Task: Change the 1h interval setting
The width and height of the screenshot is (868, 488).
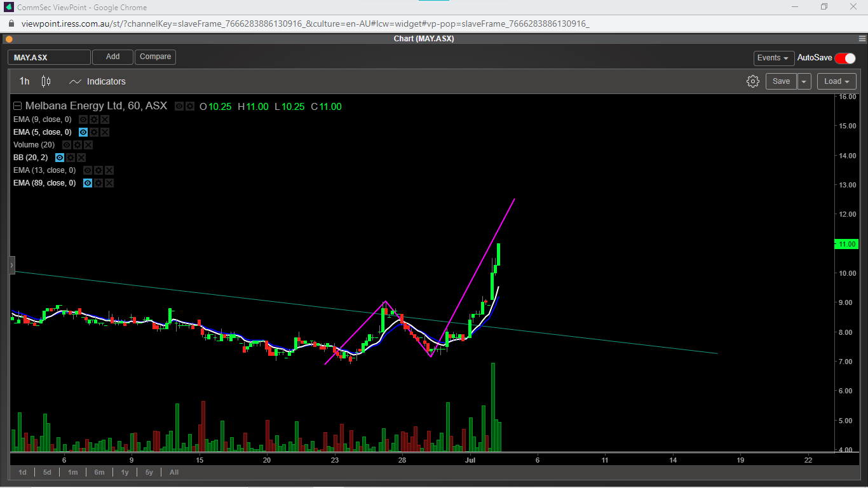Action: tap(24, 81)
